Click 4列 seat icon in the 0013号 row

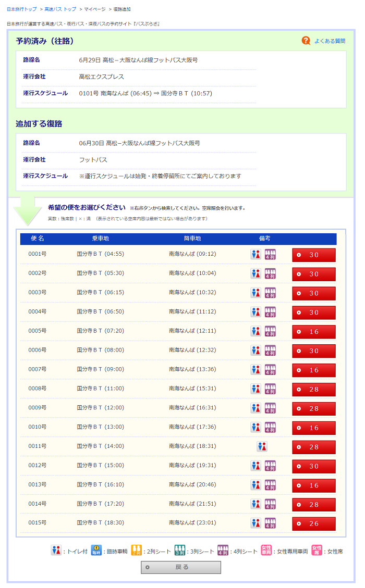pyautogui.click(x=270, y=485)
